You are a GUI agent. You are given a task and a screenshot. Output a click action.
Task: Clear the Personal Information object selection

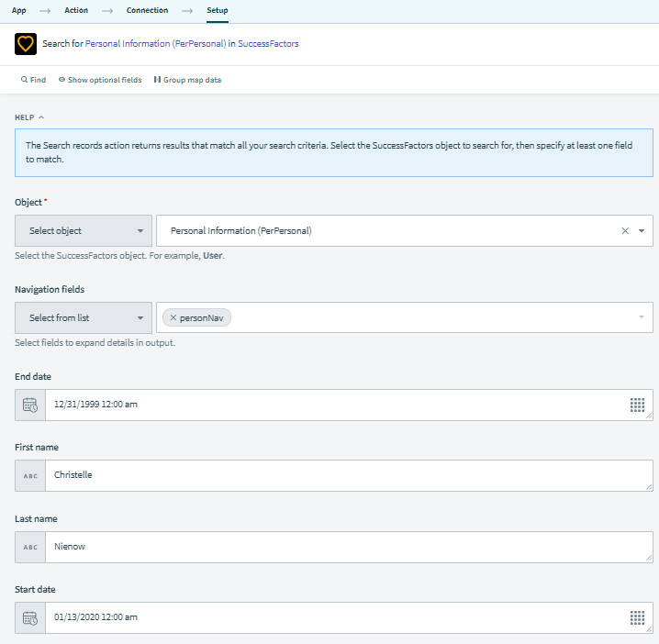point(625,231)
